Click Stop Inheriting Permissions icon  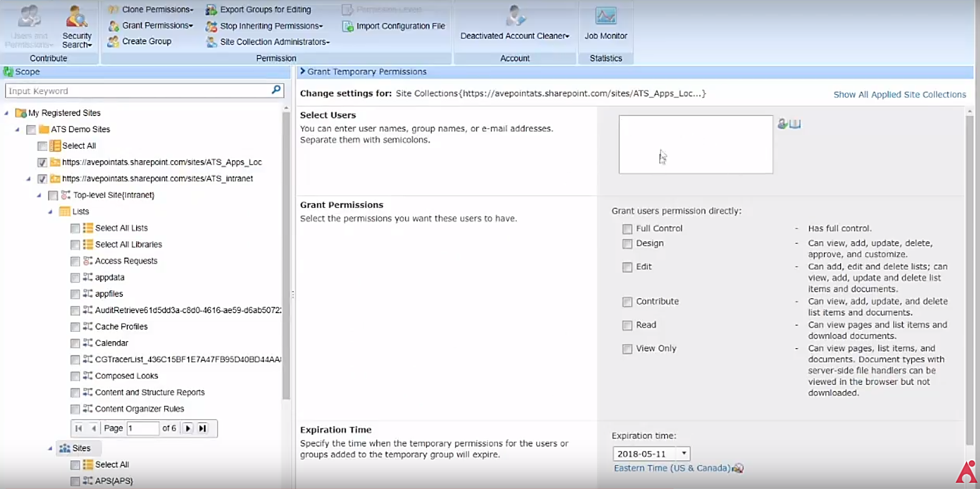pyautogui.click(x=211, y=26)
